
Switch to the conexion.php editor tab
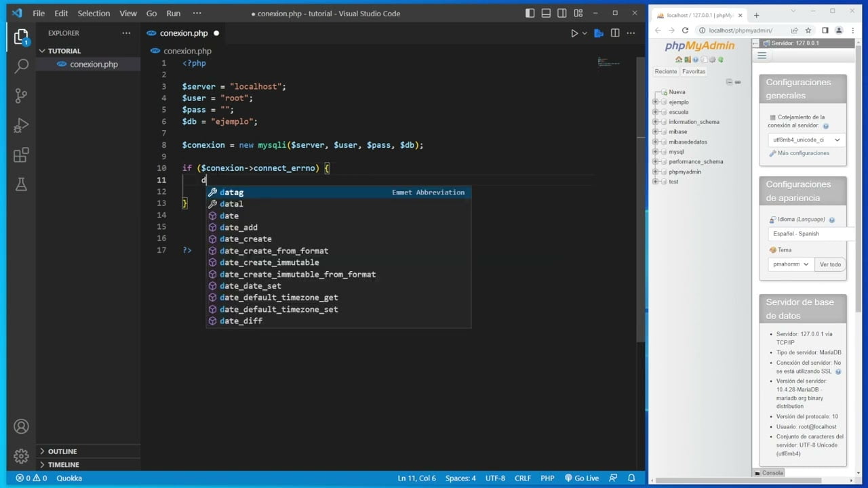click(183, 33)
